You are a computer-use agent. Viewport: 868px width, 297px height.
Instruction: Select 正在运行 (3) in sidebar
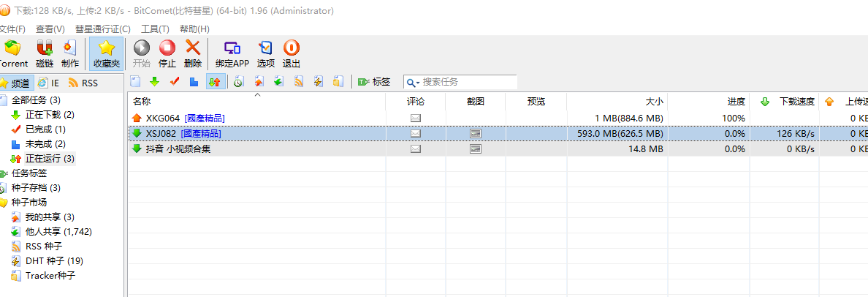(x=50, y=159)
